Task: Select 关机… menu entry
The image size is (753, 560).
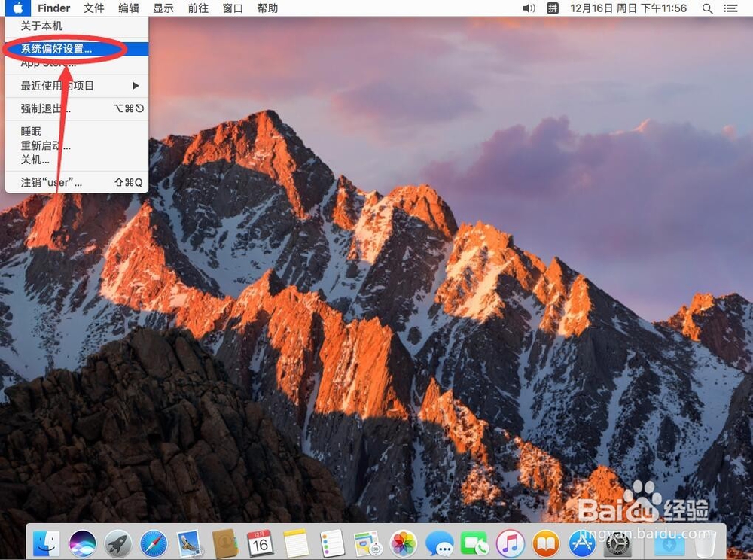Action: pyautogui.click(x=77, y=160)
